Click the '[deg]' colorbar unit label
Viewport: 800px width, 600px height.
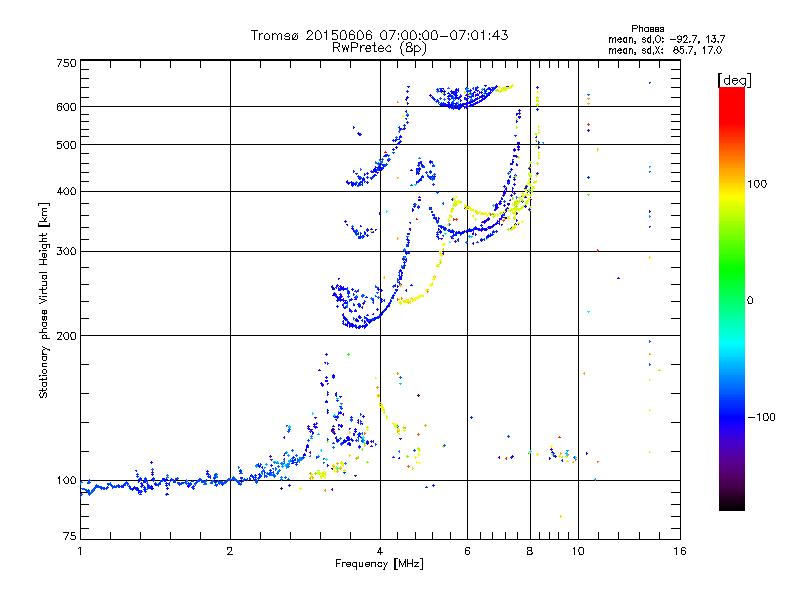click(734, 80)
